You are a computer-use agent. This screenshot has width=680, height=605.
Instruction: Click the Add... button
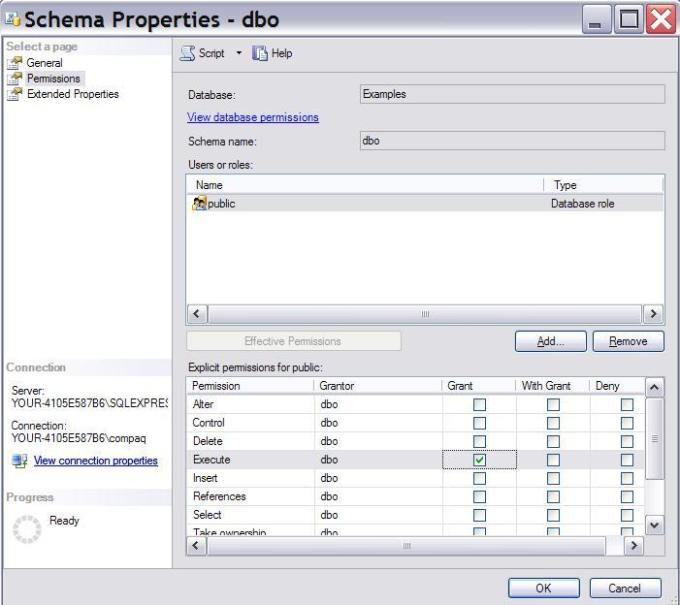[x=550, y=341]
